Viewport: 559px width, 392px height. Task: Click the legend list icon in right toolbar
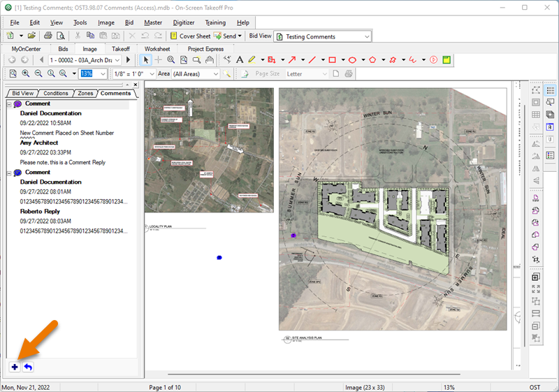551,155
